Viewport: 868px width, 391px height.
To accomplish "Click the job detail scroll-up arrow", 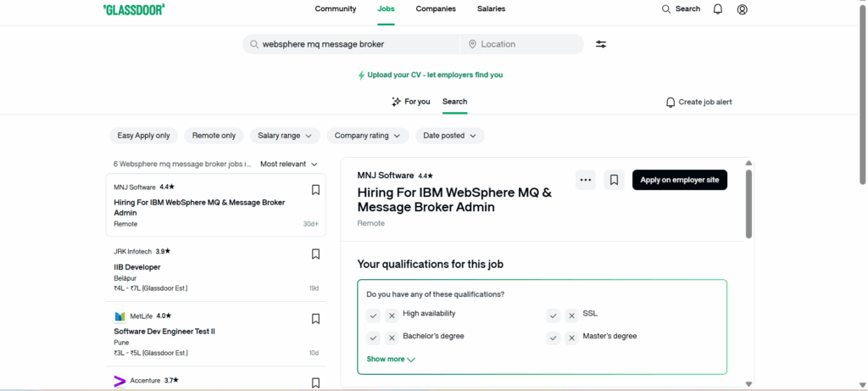I will point(748,163).
